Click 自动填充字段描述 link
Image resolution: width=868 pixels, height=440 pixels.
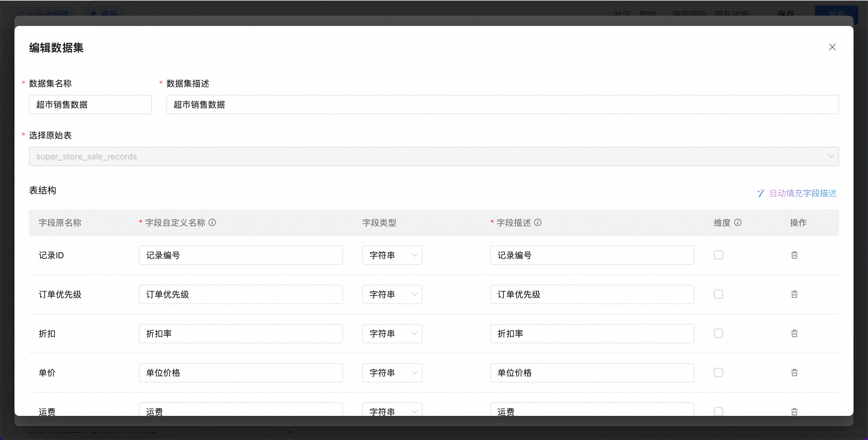(x=802, y=193)
